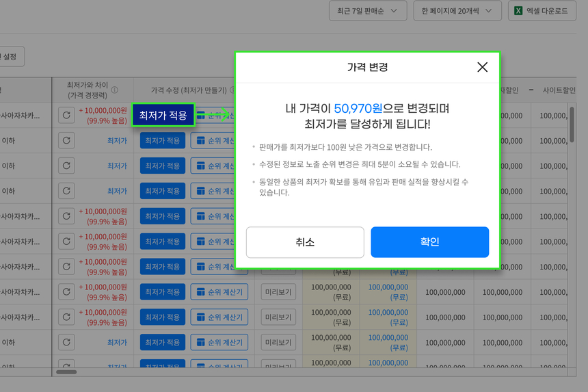The height and width of the screenshot is (392, 588).
Task: Click refresh icon in the fifth table row
Action: [x=66, y=216]
